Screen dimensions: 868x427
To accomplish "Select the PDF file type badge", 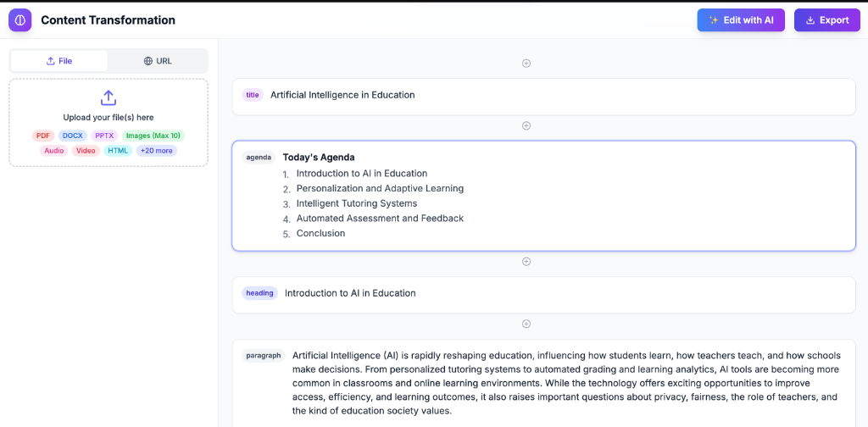I will point(43,136).
